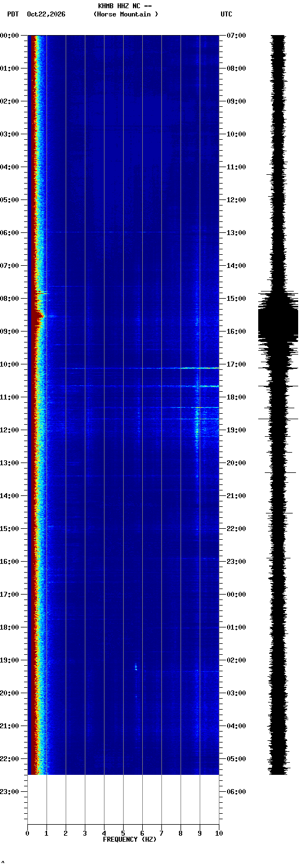Click 14:00 on the UTC axis
This screenshot has width=302, height=868.
point(236,266)
